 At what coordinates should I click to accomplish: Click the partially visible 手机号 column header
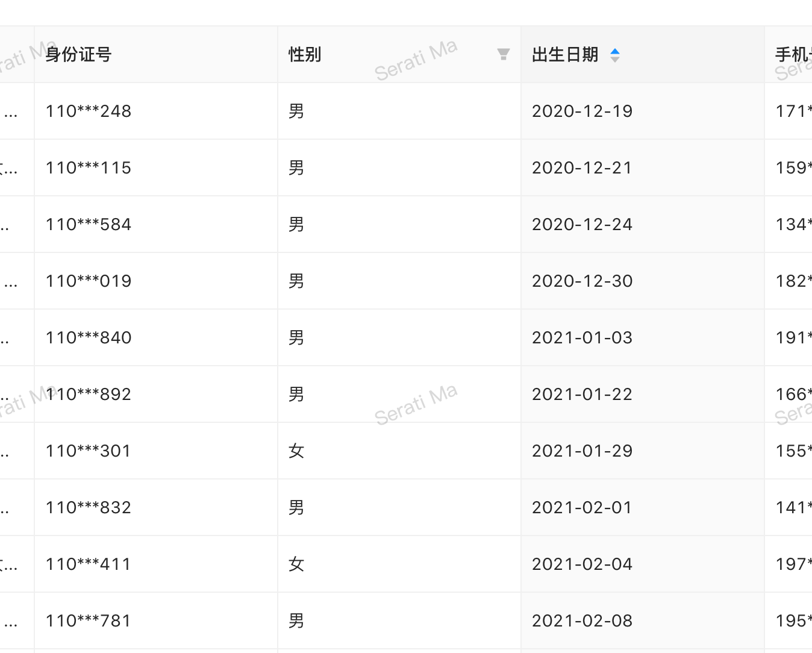click(789, 55)
